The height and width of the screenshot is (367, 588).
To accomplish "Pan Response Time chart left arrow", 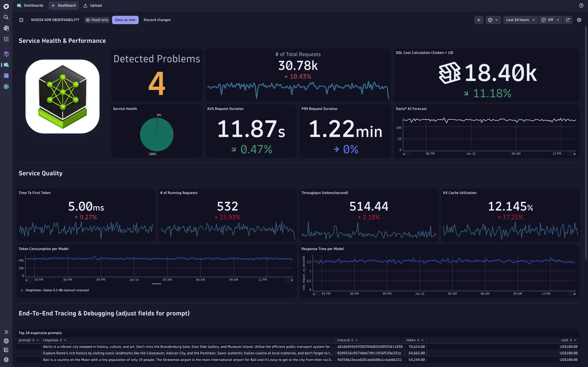I will pos(313,294).
